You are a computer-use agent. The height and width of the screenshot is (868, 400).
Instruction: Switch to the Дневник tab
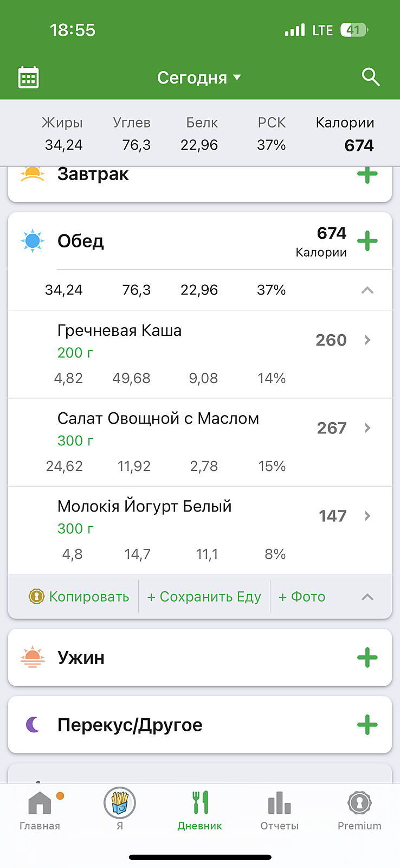click(199, 810)
